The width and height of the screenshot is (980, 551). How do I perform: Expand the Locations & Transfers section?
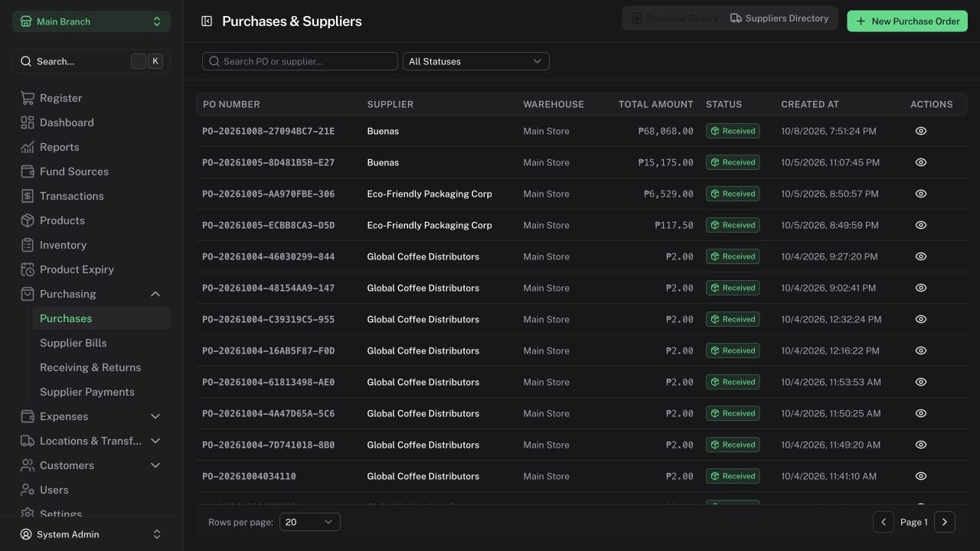pyautogui.click(x=91, y=441)
